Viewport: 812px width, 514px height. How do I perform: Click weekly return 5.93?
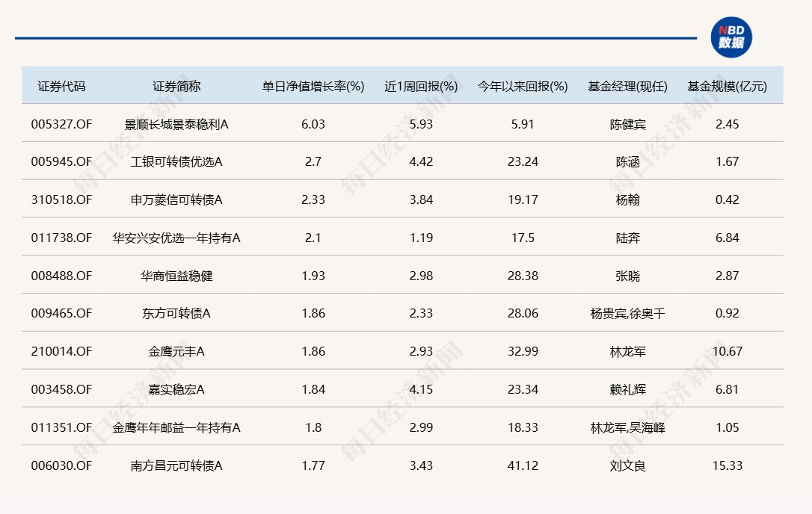[x=421, y=124]
